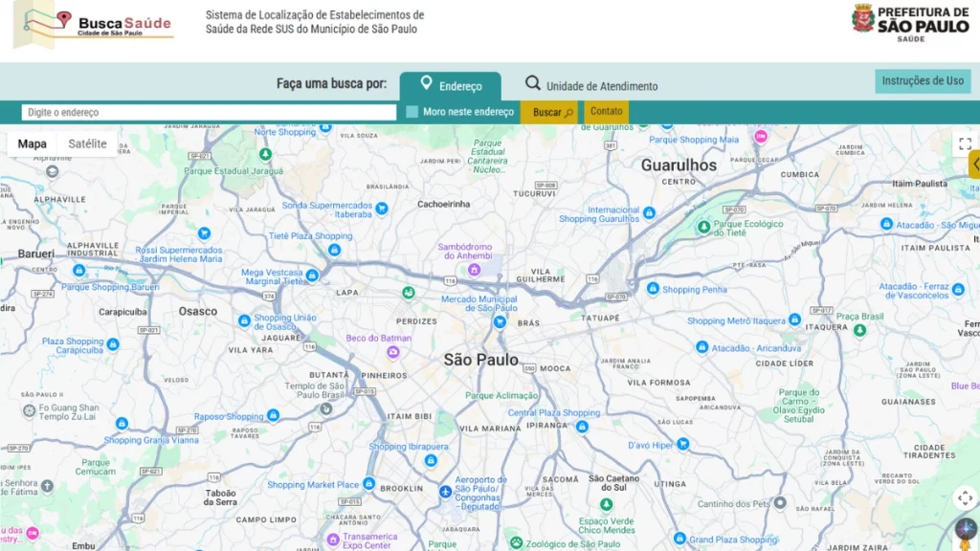The height and width of the screenshot is (551, 980).
Task: Expand the yellow side panel arrow
Action: (974, 165)
